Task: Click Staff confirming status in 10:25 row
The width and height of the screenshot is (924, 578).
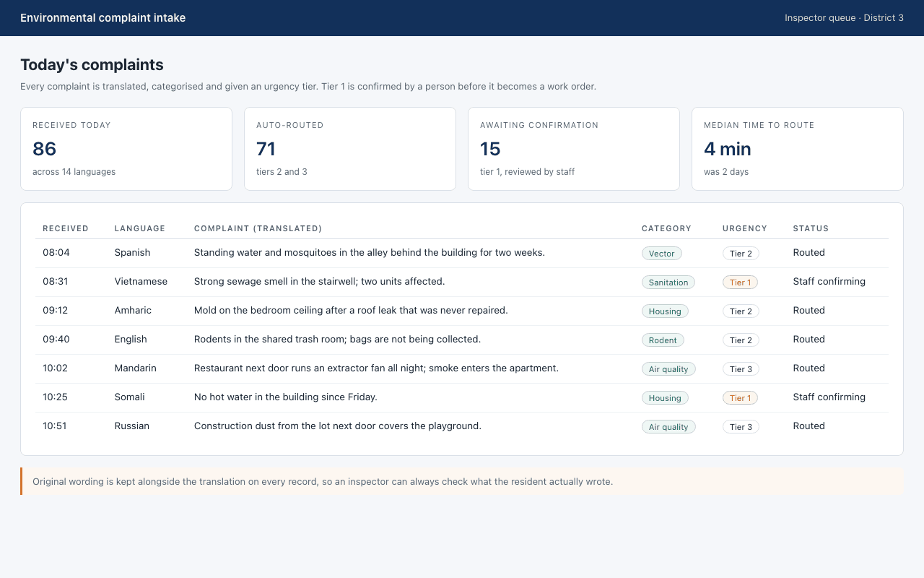Action: (829, 397)
